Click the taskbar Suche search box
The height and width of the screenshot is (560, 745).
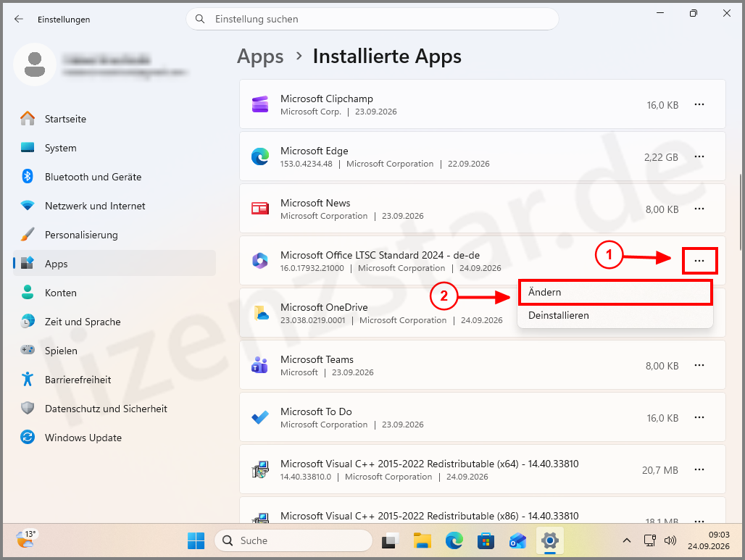[294, 540]
